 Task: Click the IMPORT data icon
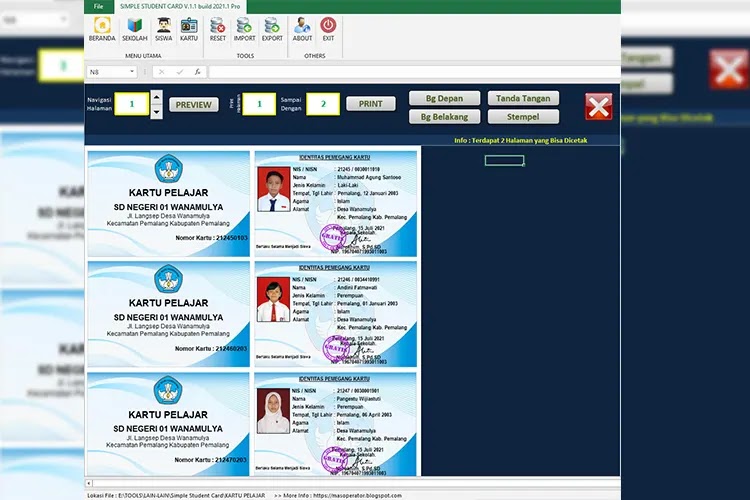click(x=244, y=29)
